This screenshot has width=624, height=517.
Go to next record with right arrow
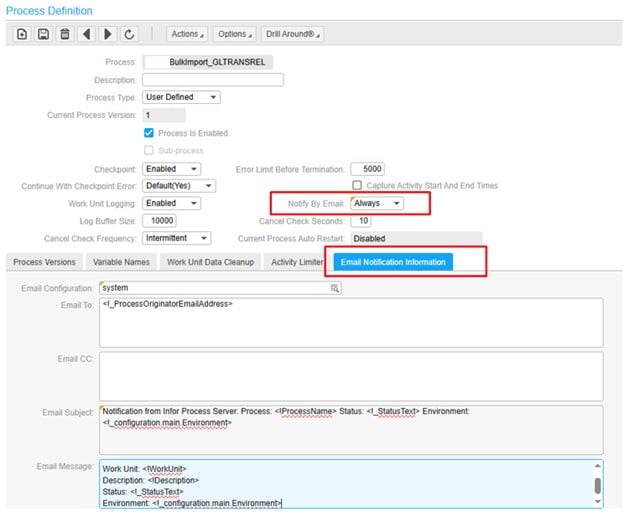click(x=107, y=34)
